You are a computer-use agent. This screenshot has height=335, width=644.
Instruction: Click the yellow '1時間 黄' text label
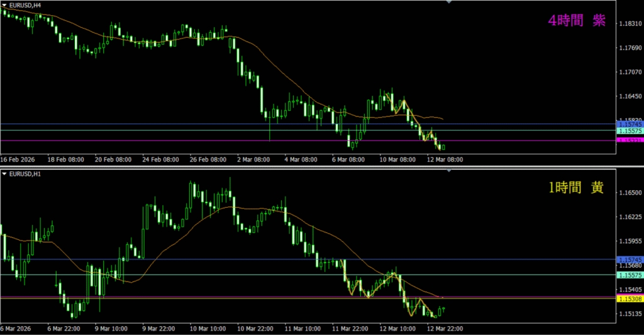pyautogui.click(x=576, y=188)
